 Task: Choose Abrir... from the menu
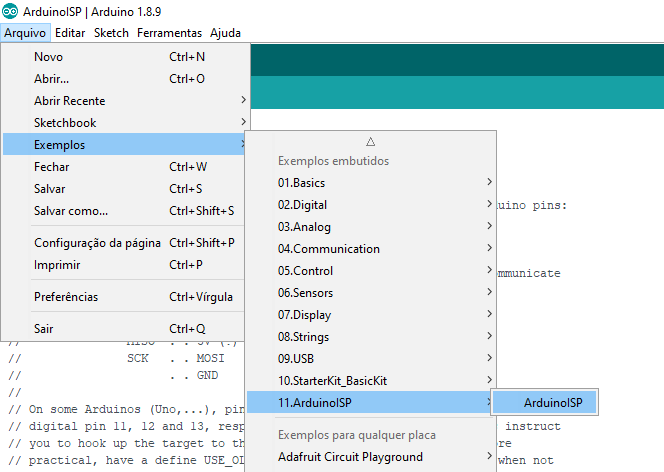123,79
